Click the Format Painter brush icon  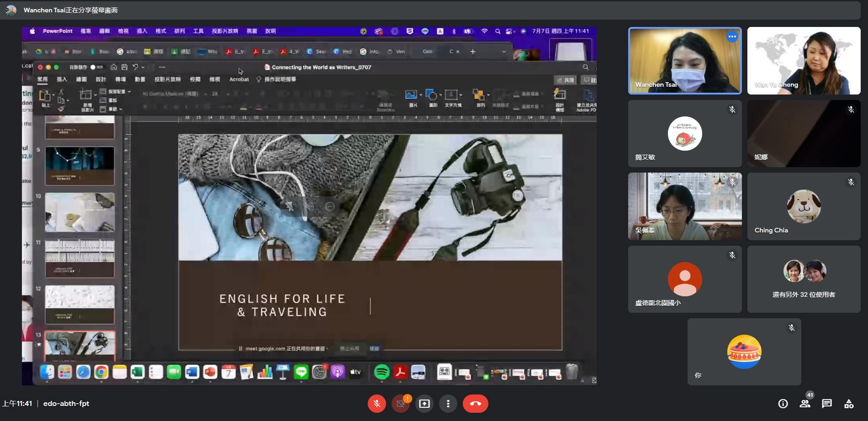(61, 109)
